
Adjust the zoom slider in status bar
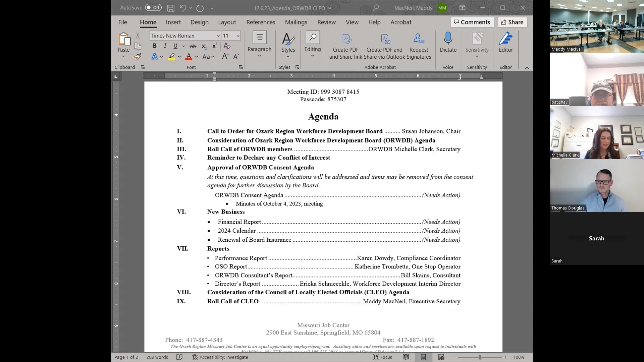480,357
